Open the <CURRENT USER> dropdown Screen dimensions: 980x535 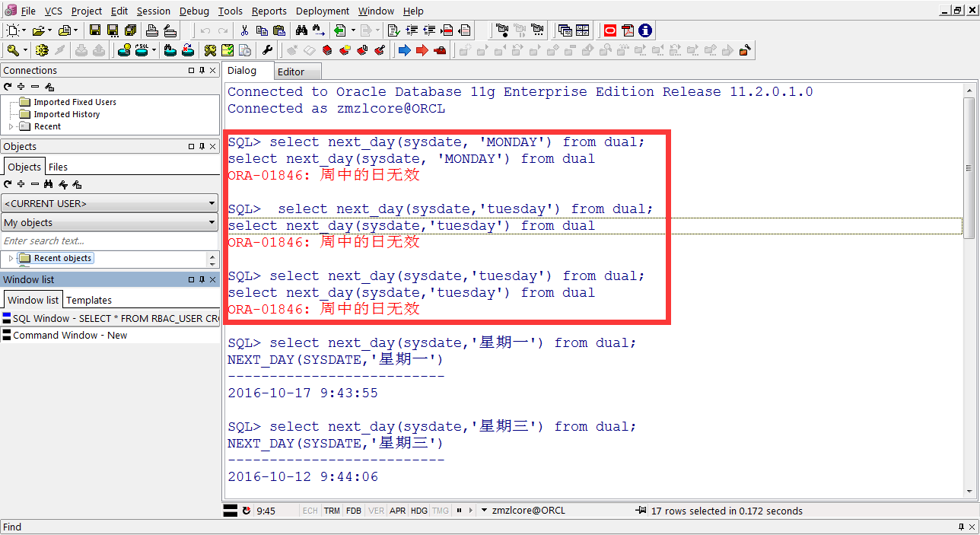pos(110,203)
